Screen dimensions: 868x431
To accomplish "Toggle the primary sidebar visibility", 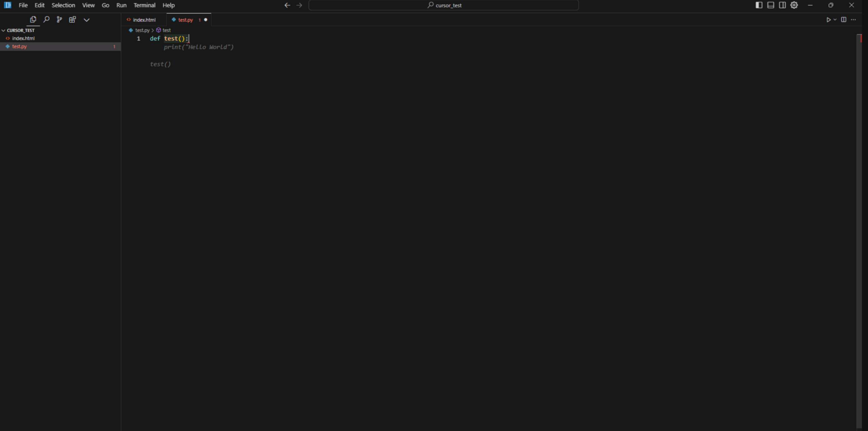I will 759,5.
